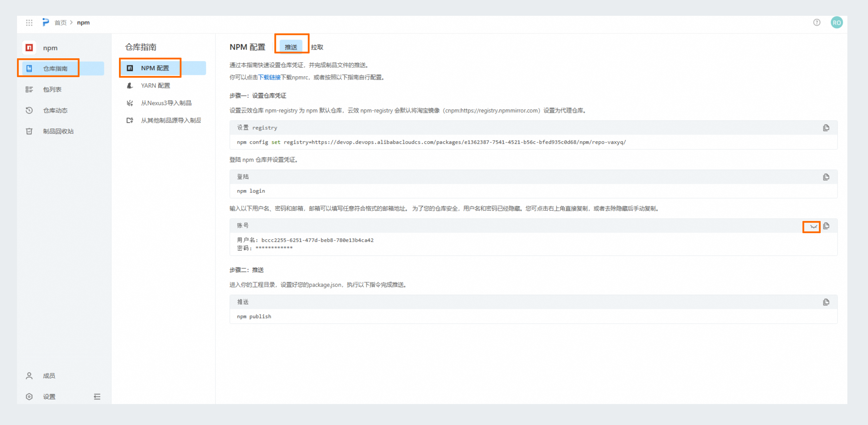
Task: Click the help question mark icon
Action: [816, 22]
